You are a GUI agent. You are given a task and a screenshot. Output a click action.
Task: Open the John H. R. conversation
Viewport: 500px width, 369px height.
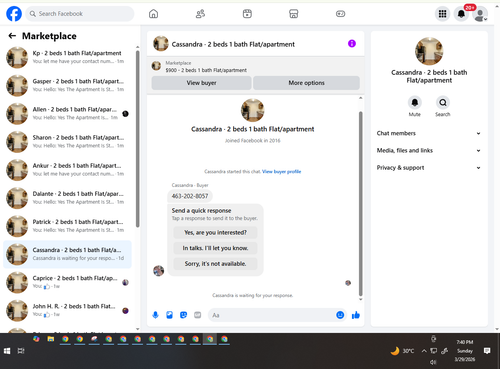[x=67, y=310]
